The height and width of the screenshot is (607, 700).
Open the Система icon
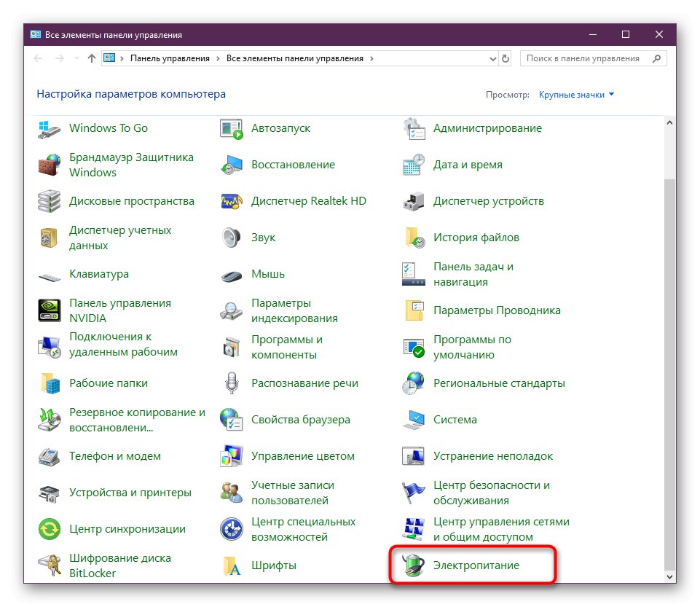coord(414,420)
